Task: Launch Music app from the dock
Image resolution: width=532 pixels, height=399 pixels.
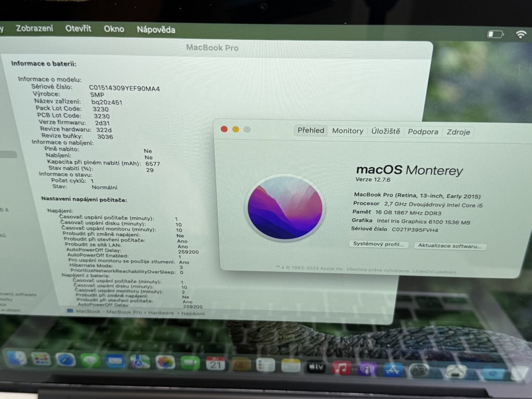Action: pyautogui.click(x=341, y=368)
